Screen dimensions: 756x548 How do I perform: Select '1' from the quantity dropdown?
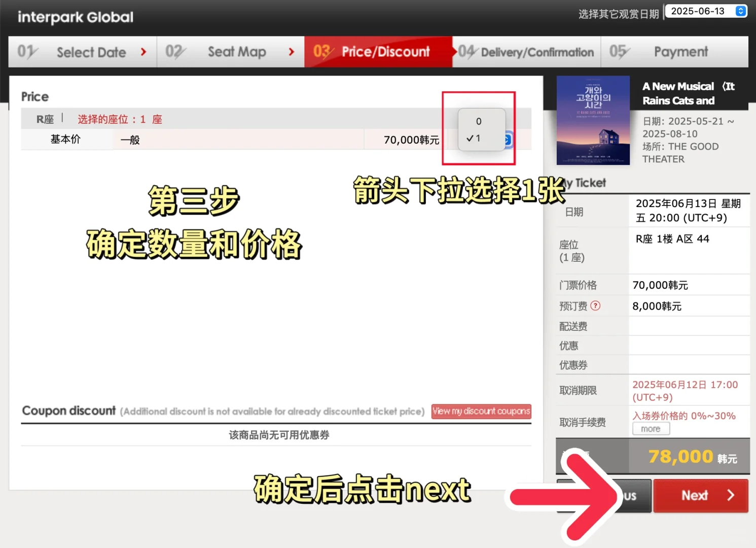tap(478, 138)
